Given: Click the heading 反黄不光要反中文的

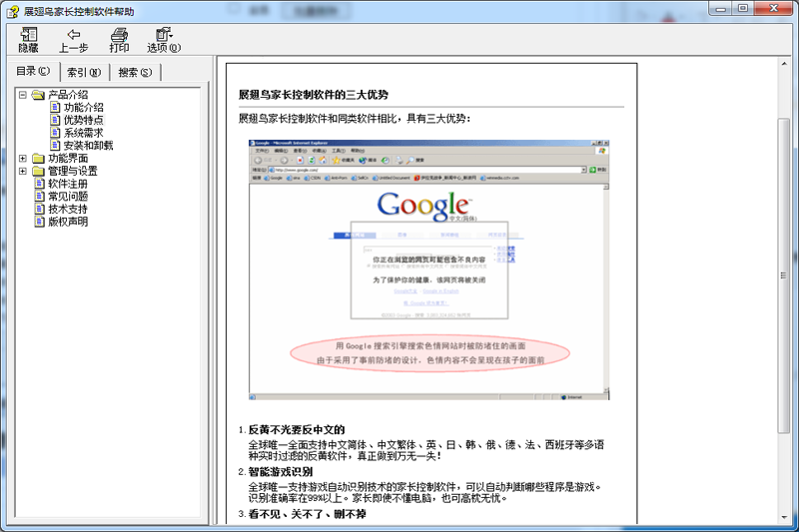Looking at the screenshot, I should [x=297, y=429].
